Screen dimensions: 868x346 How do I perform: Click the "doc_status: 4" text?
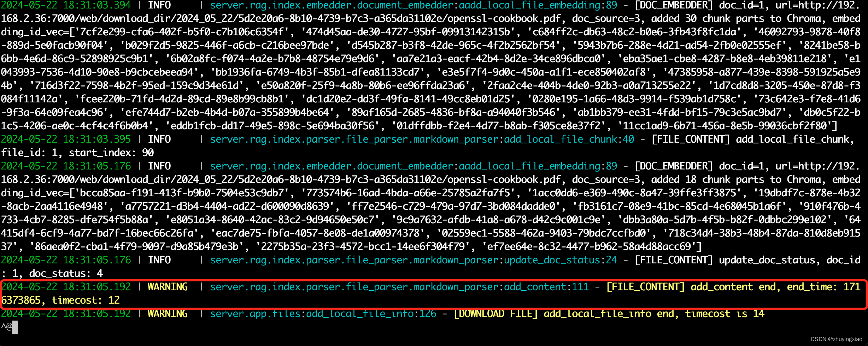(x=66, y=273)
